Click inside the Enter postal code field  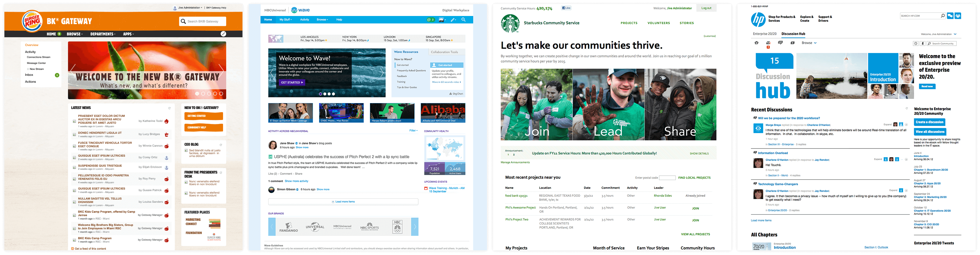(667, 178)
